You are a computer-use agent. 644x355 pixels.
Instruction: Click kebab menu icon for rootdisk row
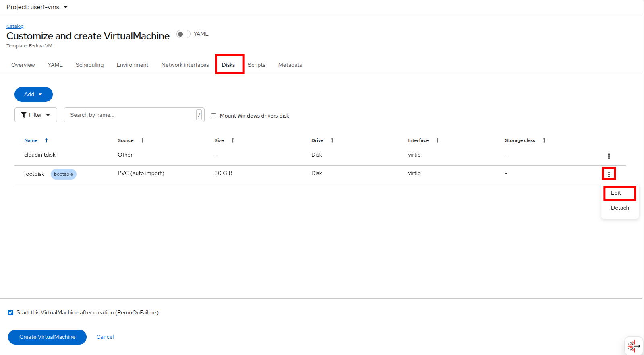click(609, 174)
